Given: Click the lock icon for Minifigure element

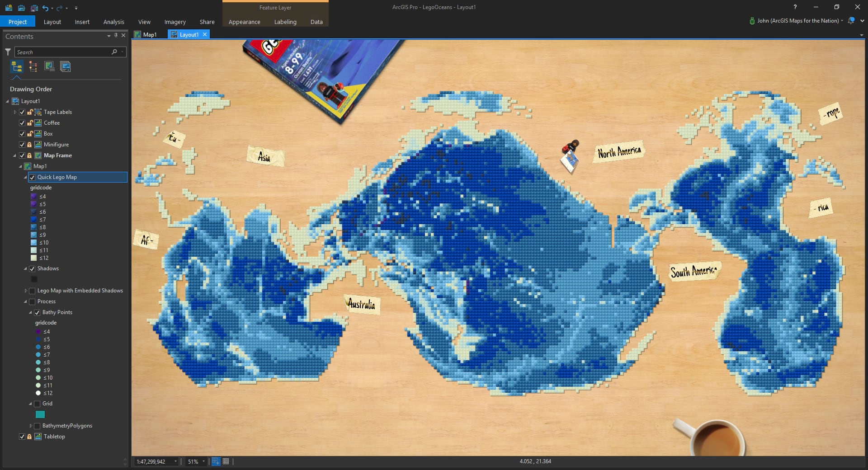Looking at the screenshot, I should [x=29, y=144].
